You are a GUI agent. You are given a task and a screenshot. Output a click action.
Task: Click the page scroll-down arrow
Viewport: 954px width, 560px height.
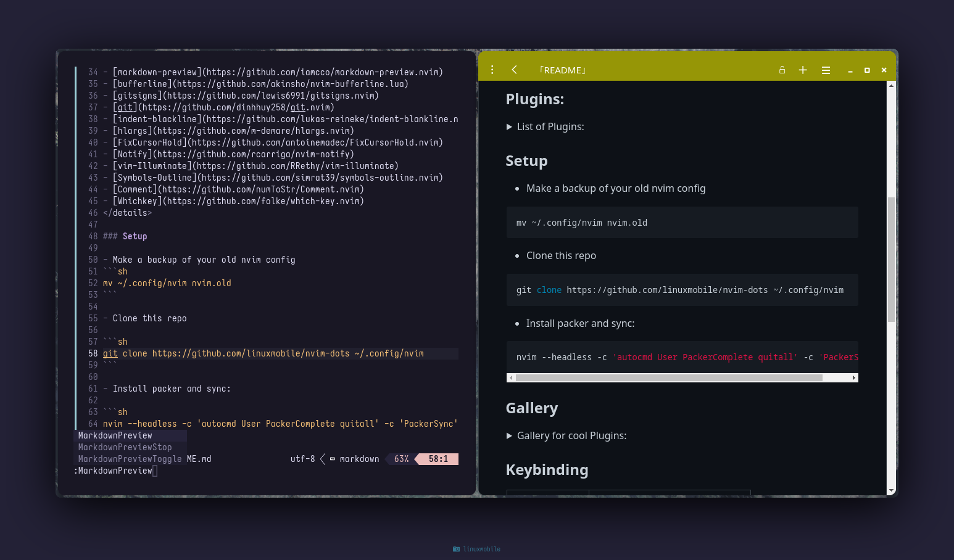[x=891, y=491]
